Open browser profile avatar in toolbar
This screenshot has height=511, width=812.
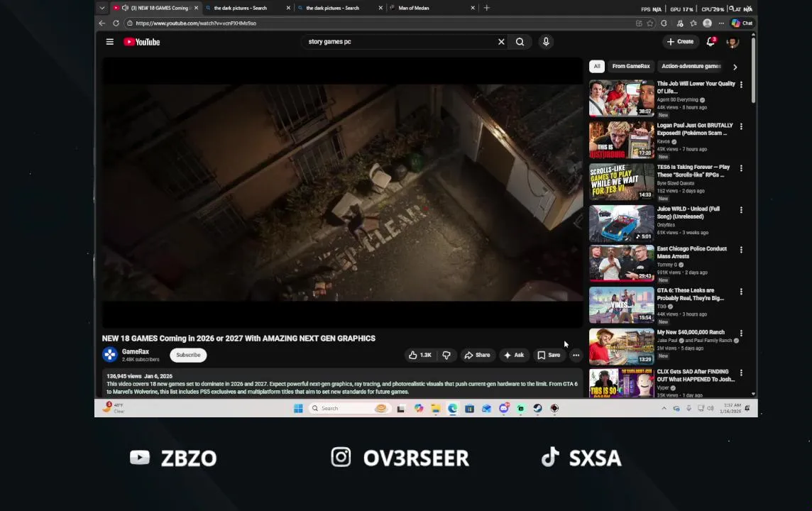(x=708, y=23)
